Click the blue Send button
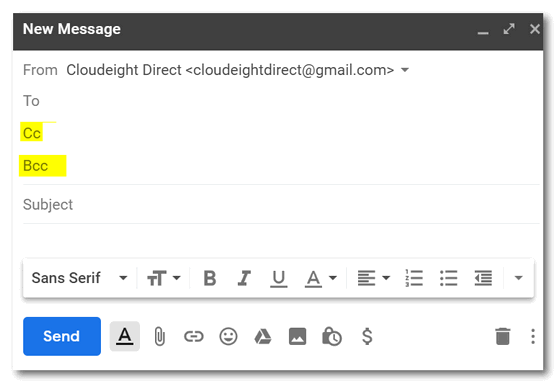Viewport: 557px width, 384px height. click(x=62, y=336)
